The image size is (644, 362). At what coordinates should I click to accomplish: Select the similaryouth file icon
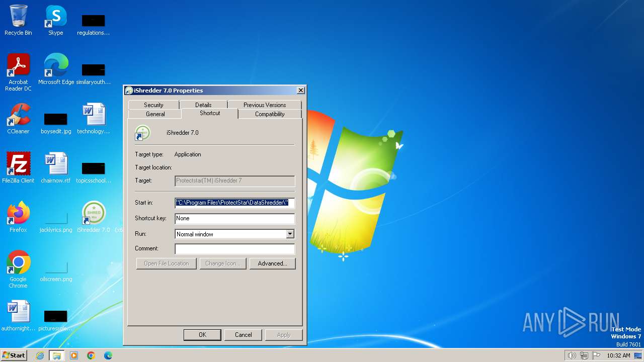94,74
